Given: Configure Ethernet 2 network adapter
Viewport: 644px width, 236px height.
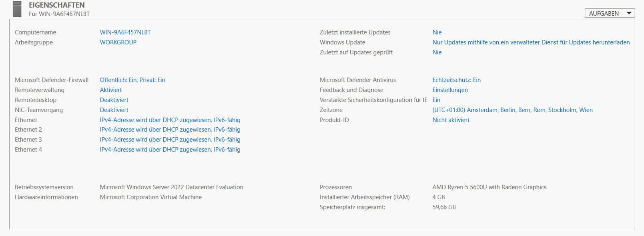Looking at the screenshot, I should click(x=170, y=129).
